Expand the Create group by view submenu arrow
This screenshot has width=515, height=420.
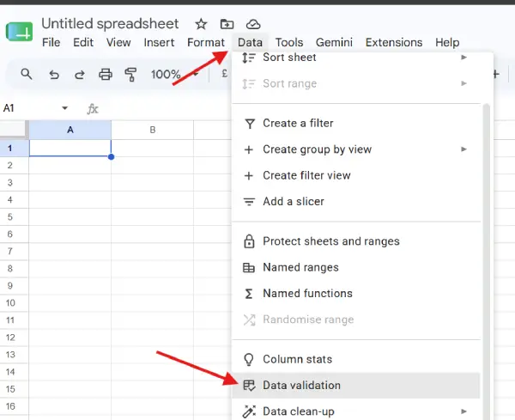463,149
